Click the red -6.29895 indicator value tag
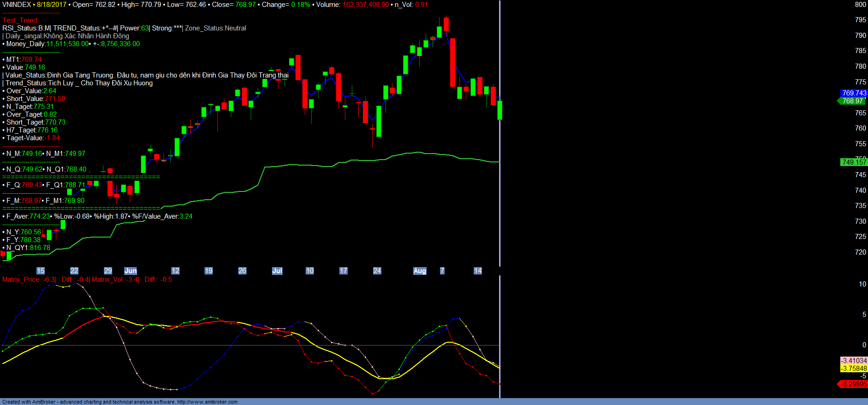This screenshot has width=868, height=405. (853, 384)
